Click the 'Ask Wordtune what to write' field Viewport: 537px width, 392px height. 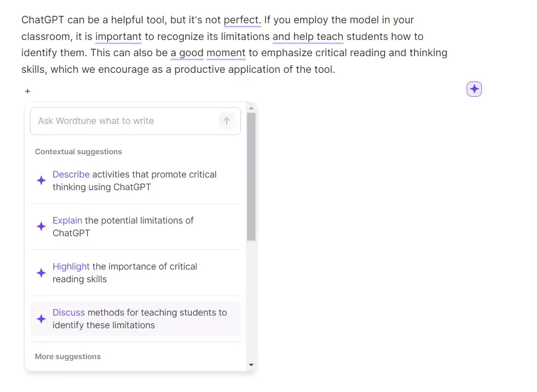click(x=135, y=121)
